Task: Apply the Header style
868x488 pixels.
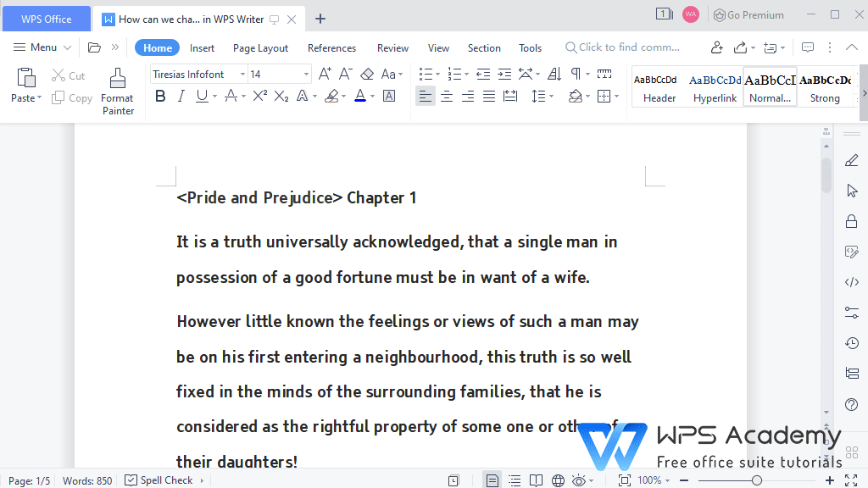Action: [x=659, y=87]
